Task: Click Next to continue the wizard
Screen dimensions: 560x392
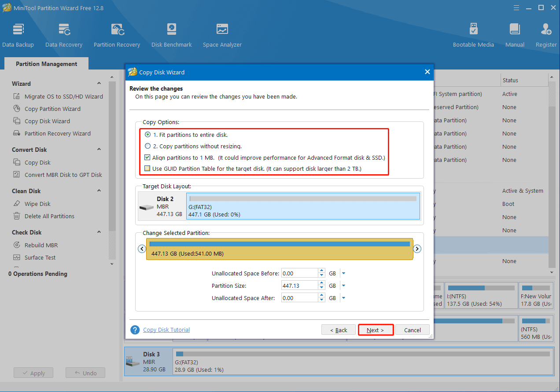Action: point(375,330)
